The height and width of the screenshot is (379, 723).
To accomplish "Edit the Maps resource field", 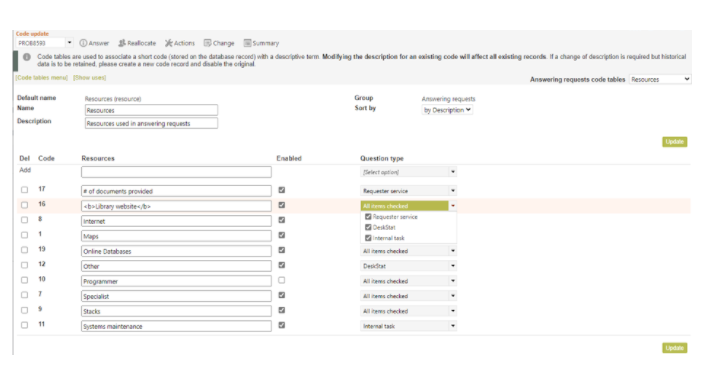I will [x=176, y=236].
